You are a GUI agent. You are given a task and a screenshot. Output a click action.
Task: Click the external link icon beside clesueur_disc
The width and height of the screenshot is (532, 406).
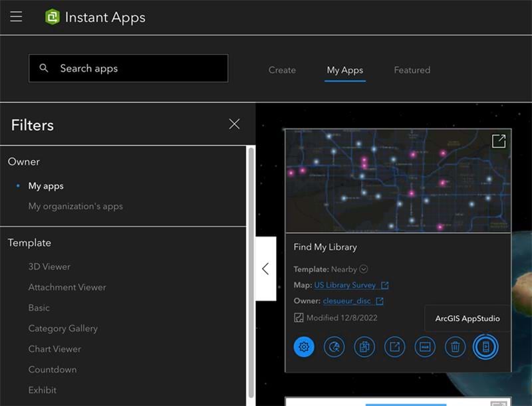pyautogui.click(x=380, y=301)
